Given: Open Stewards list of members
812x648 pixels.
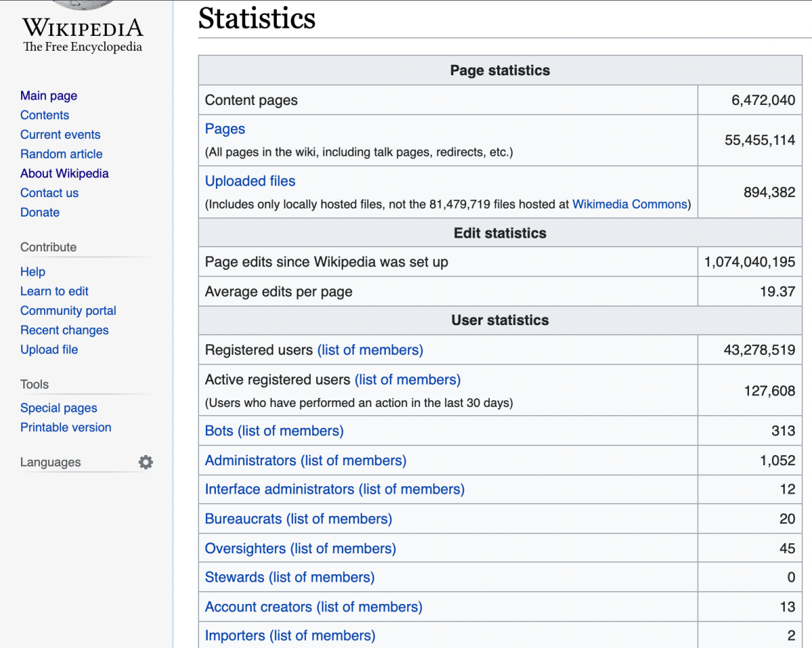Looking at the screenshot, I should click(321, 577).
